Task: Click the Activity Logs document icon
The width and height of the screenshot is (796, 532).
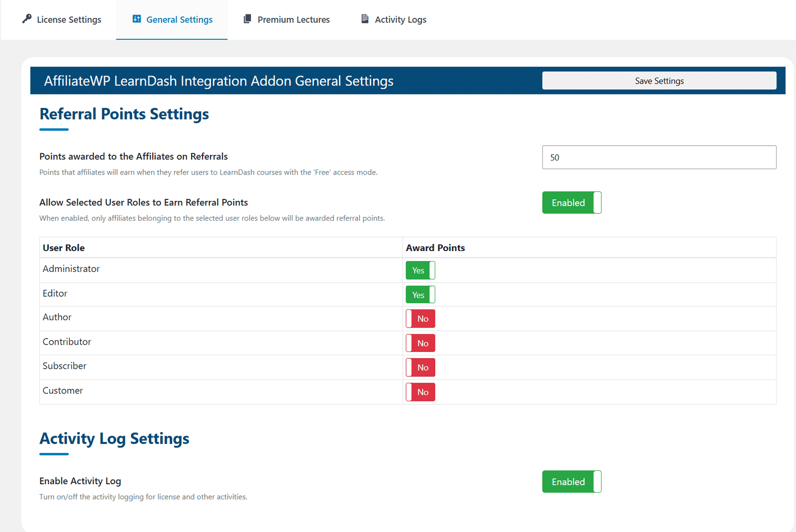Action: [x=365, y=19]
